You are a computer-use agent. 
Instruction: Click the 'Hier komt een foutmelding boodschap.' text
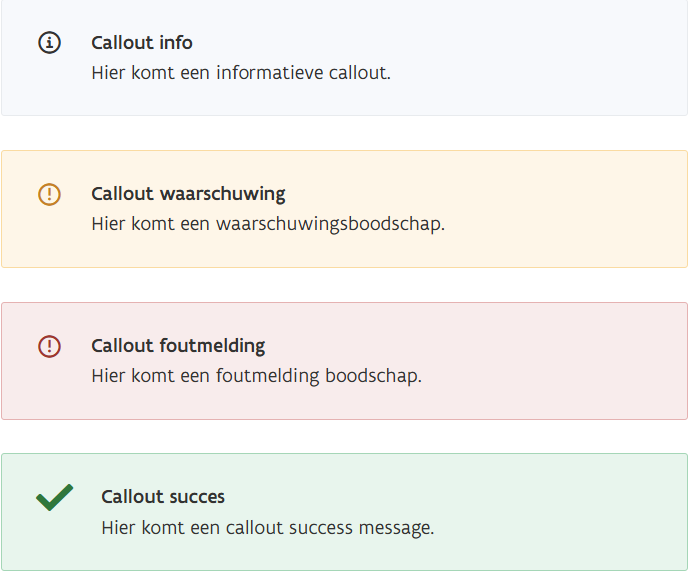point(256,377)
